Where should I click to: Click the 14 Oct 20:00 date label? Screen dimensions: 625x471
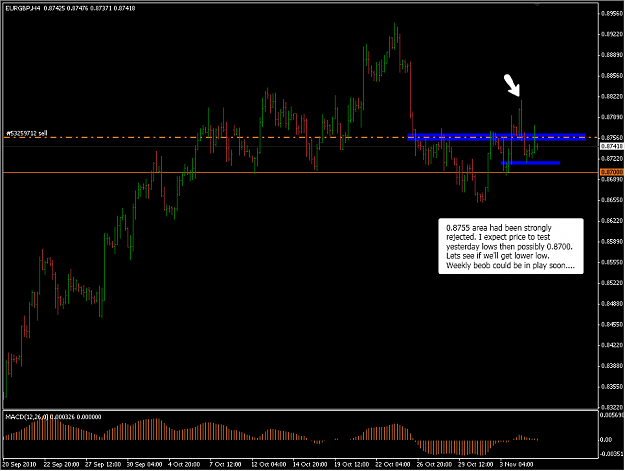(x=310, y=465)
